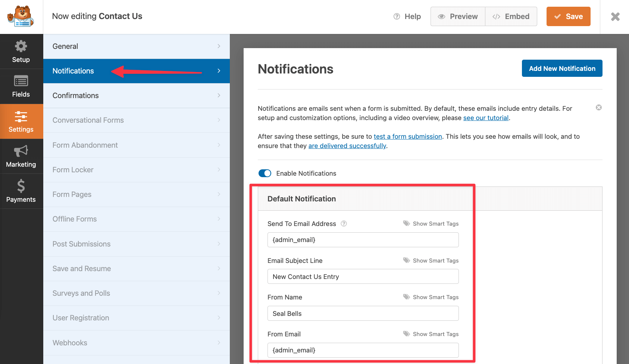Click help icon next to Send To Email Address
The height and width of the screenshot is (364, 629).
(344, 223)
